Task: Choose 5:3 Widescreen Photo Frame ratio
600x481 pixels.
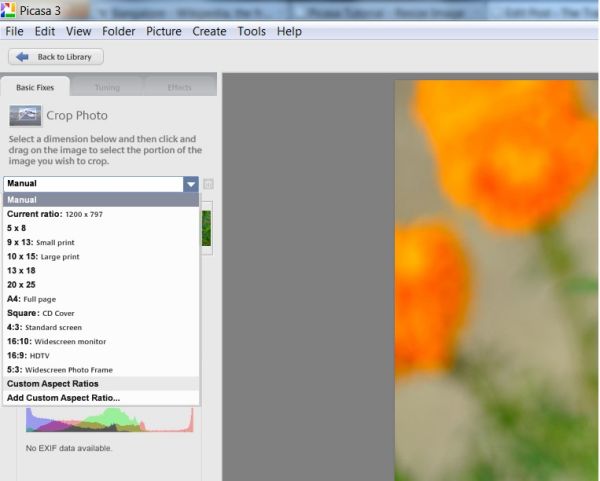Action: [101, 370]
